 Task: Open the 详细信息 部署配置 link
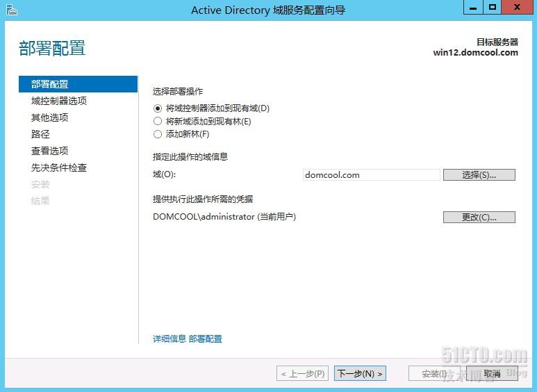[x=188, y=339]
